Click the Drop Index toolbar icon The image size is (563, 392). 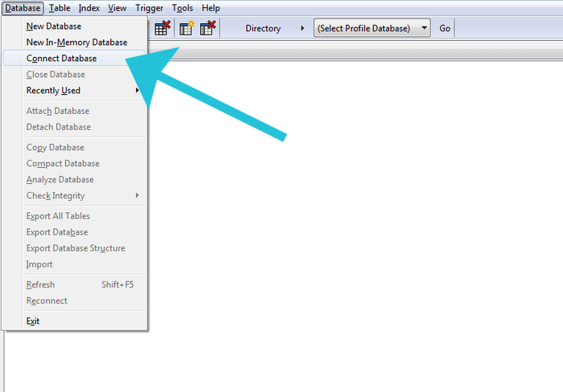208,28
